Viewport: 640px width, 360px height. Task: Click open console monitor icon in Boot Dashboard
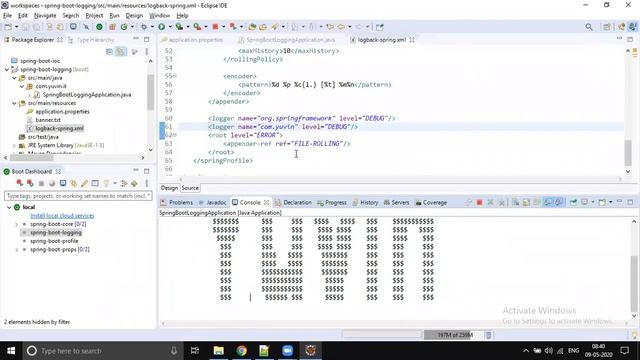pyautogui.click(x=63, y=183)
